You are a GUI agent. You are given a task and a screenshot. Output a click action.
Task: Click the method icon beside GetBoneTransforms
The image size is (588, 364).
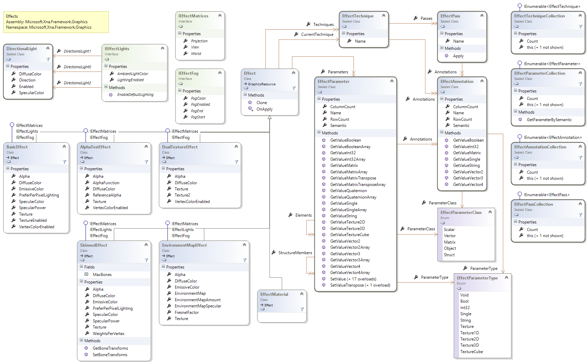coord(86,348)
